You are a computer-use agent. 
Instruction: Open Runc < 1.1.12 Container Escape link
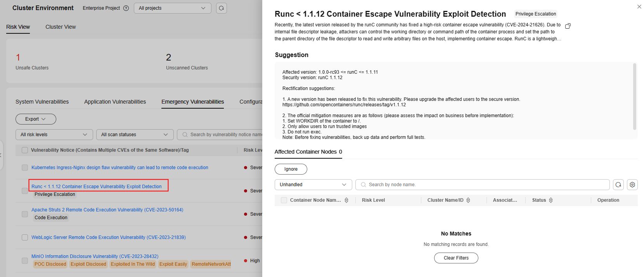click(x=97, y=187)
